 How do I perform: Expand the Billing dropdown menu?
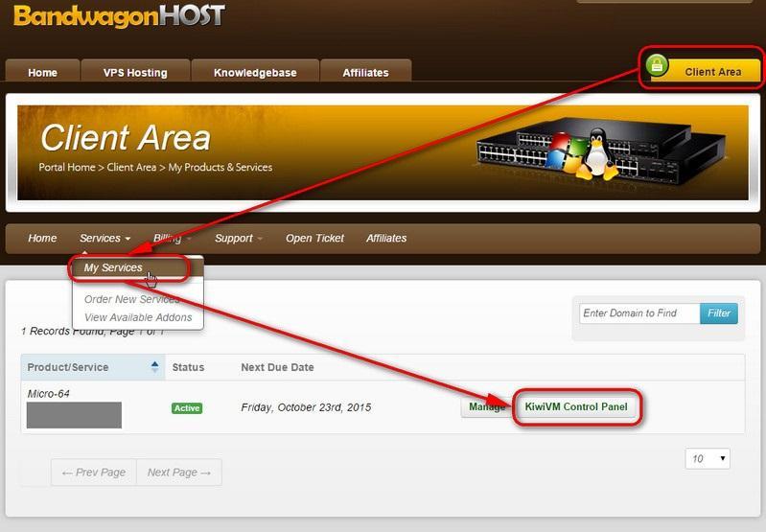(172, 238)
